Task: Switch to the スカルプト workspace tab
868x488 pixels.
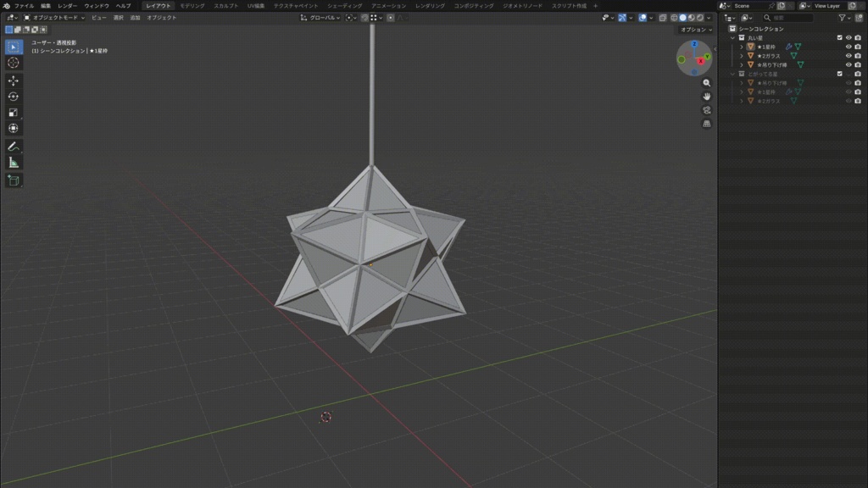Action: [225, 6]
